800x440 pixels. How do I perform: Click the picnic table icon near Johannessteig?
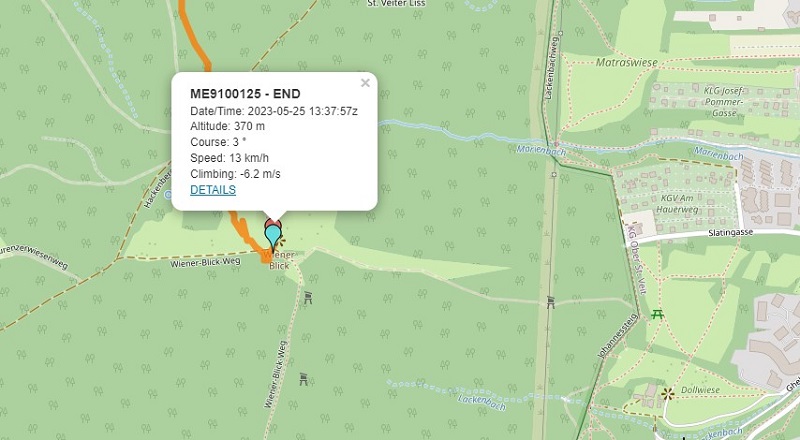tap(657, 316)
